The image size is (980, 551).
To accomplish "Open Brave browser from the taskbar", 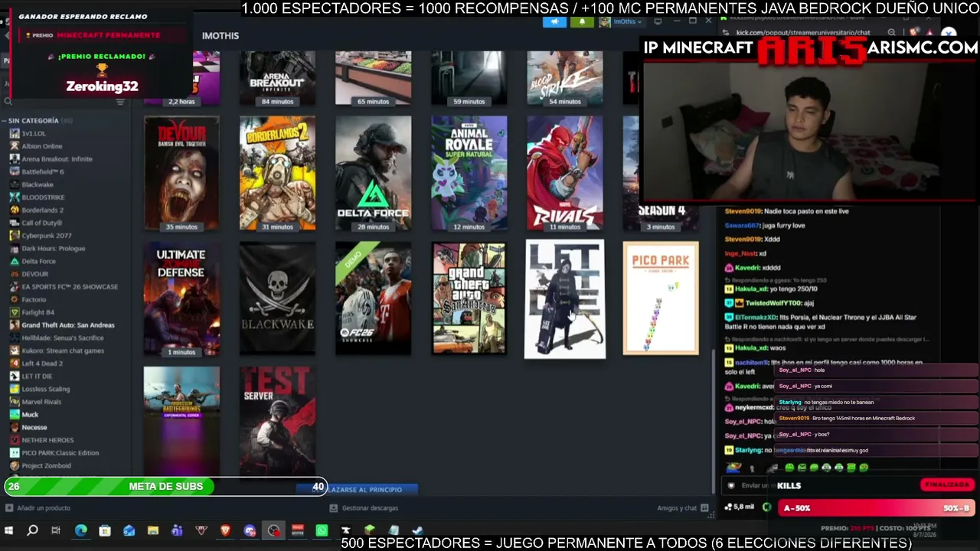I will coord(225,530).
